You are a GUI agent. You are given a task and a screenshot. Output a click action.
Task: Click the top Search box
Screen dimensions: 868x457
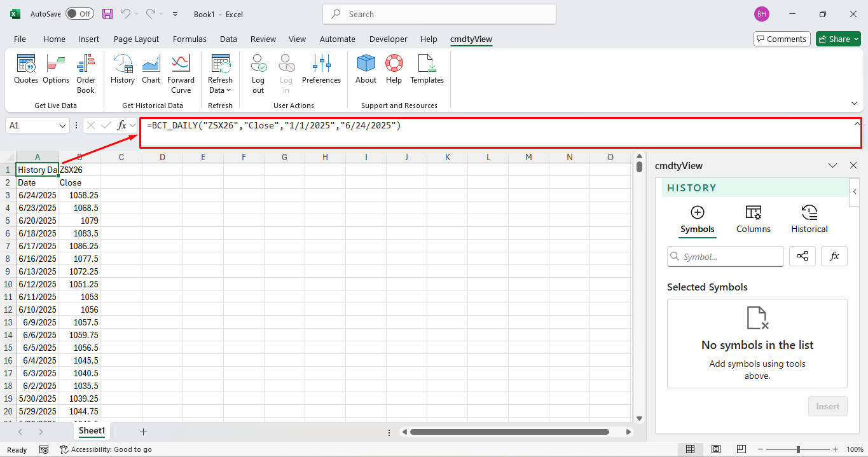(439, 14)
